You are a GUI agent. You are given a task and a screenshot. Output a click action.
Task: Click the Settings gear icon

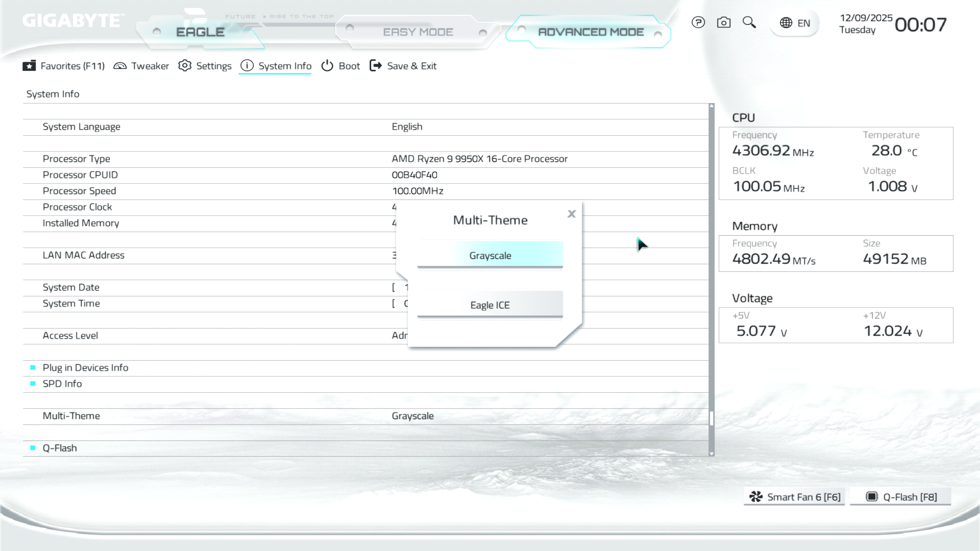(x=185, y=66)
